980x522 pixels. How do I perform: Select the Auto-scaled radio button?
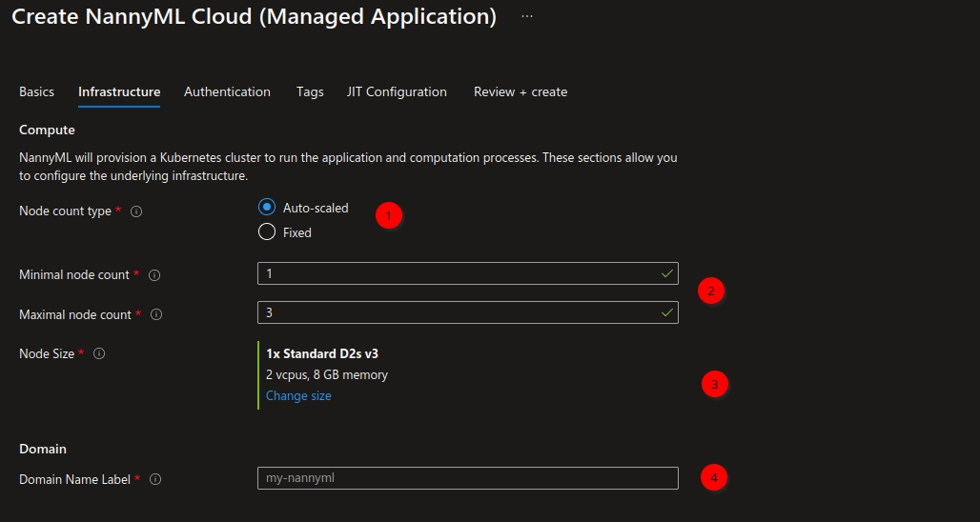[x=267, y=208]
